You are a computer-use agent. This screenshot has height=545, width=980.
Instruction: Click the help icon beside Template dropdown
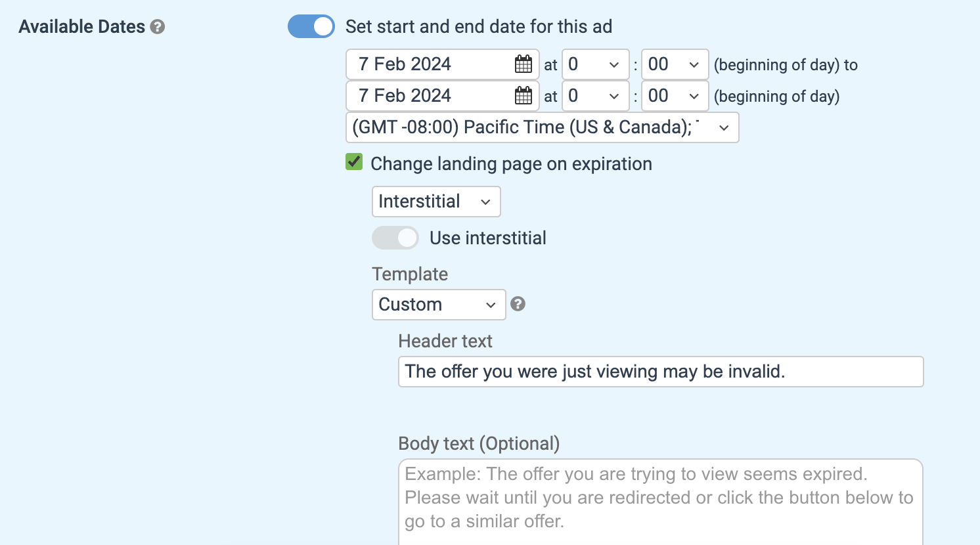point(518,304)
